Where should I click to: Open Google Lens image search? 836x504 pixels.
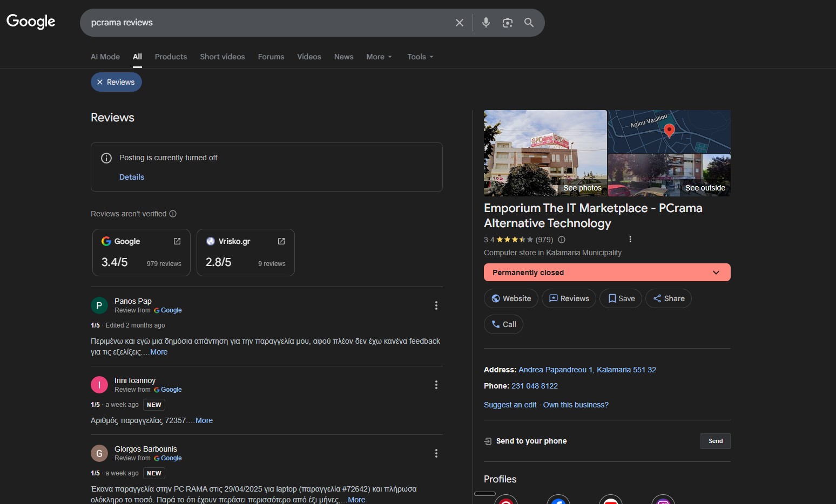507,23
